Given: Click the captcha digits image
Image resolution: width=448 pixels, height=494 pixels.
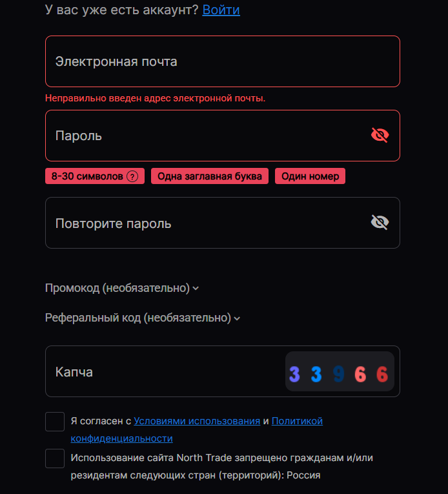Looking at the screenshot, I should 340,372.
